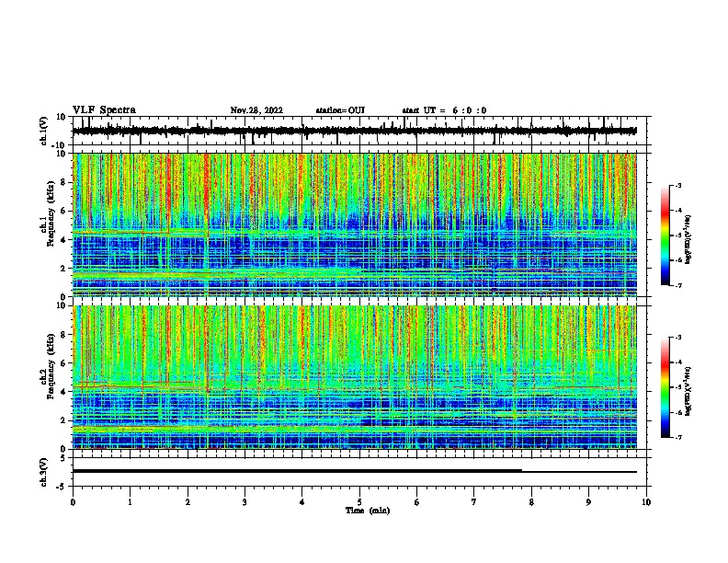Click the thick ch.3 signal line
Viewport: 728px width, 563px height.
[297, 471]
